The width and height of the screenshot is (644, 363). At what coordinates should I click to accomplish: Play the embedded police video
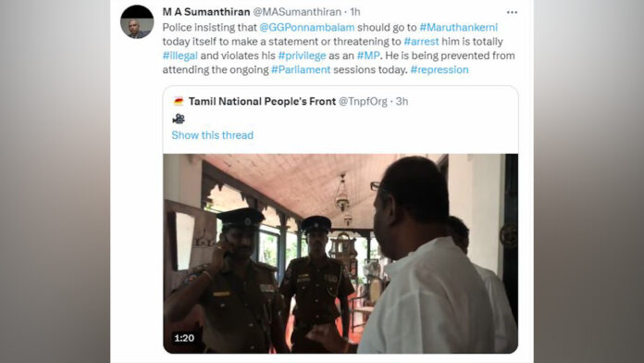click(x=341, y=253)
